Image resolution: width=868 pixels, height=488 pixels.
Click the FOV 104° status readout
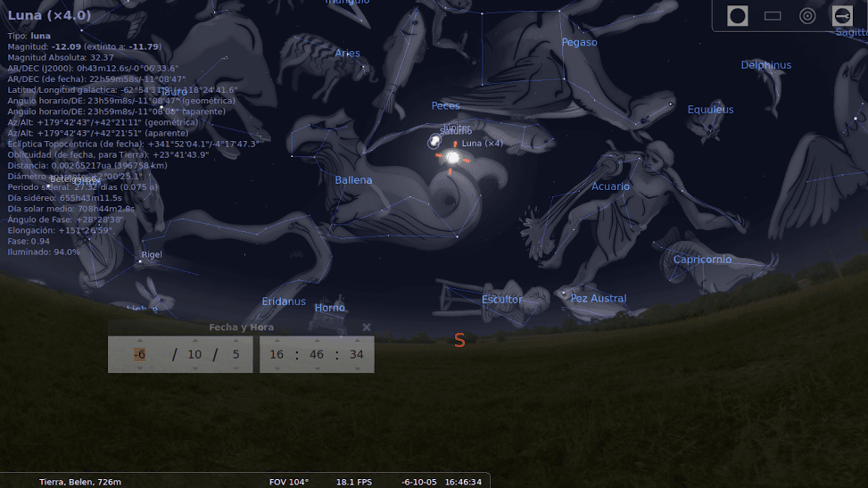pos(288,482)
